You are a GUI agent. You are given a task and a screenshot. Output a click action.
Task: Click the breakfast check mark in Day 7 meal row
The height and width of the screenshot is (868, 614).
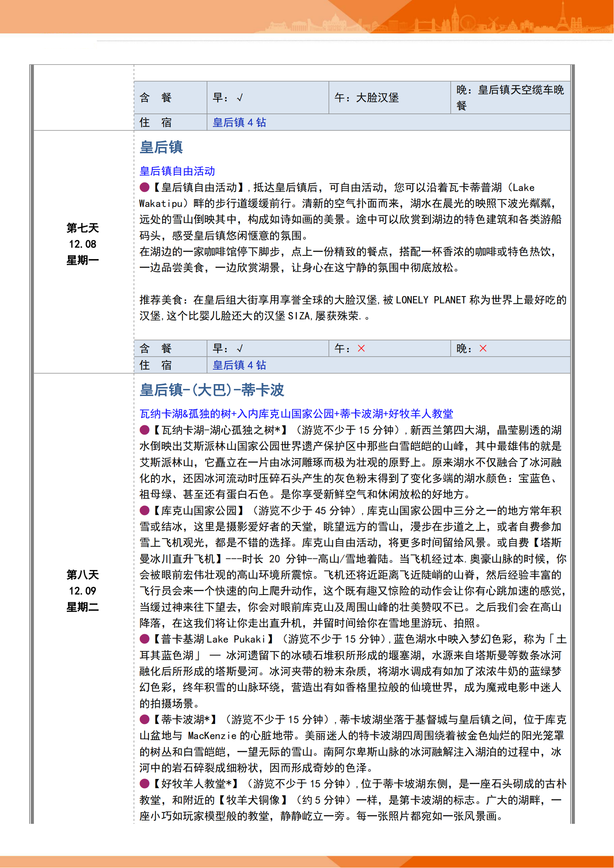[240, 348]
